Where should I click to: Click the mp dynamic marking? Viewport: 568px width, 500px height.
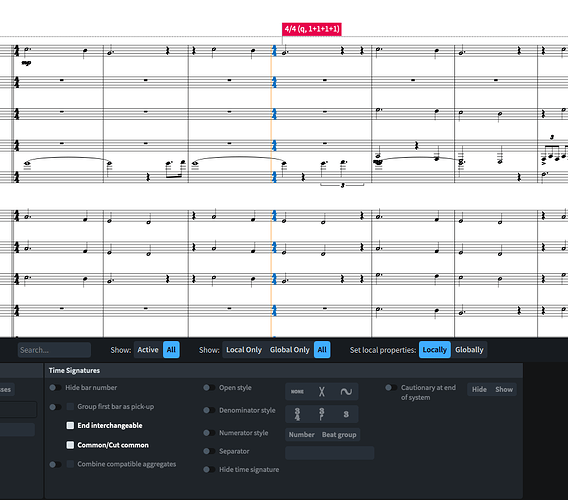pyautogui.click(x=26, y=63)
